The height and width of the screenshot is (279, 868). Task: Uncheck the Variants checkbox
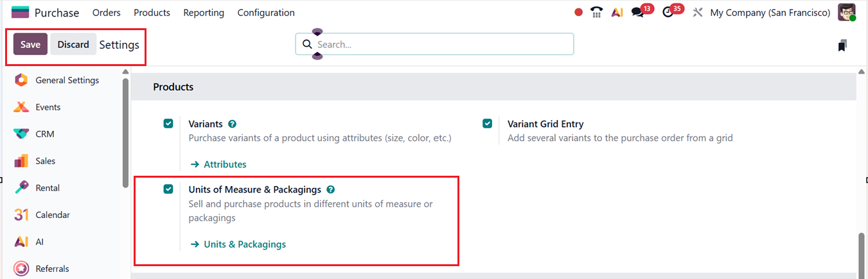tap(168, 124)
